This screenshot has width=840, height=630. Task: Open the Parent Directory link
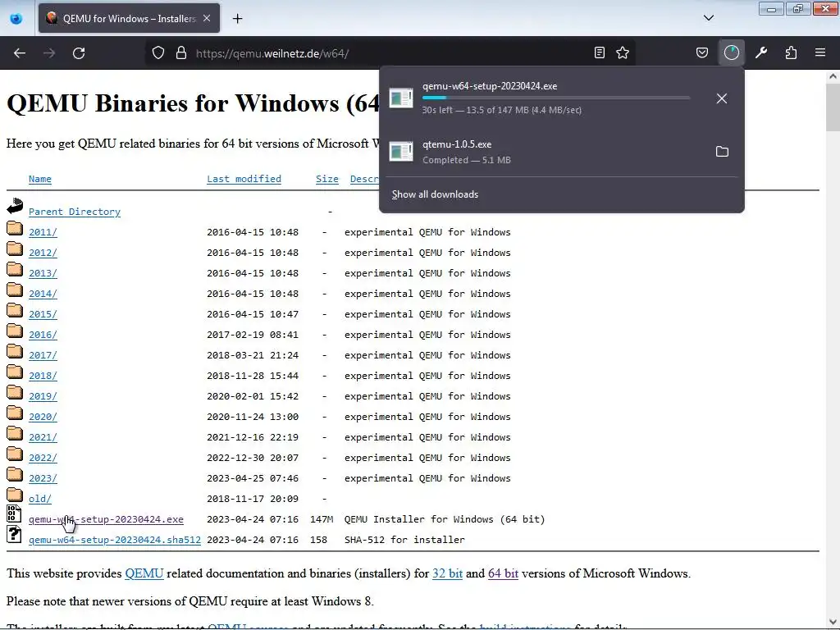point(75,212)
